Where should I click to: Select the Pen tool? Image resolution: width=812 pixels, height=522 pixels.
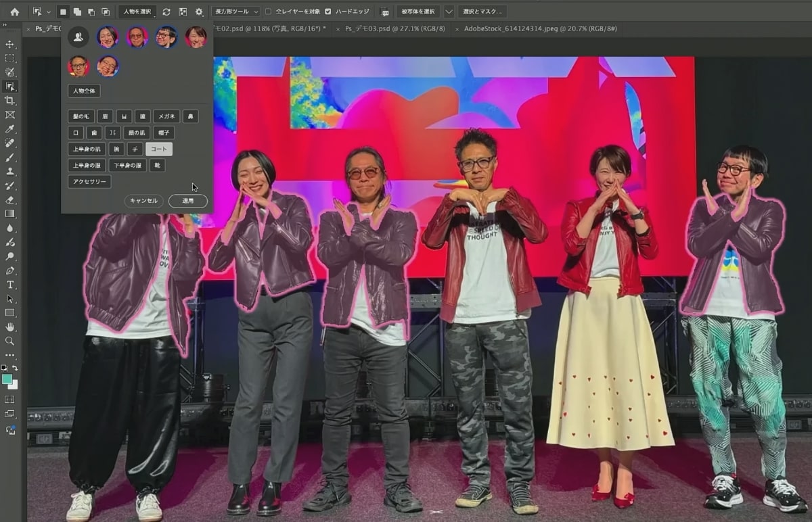tap(9, 270)
